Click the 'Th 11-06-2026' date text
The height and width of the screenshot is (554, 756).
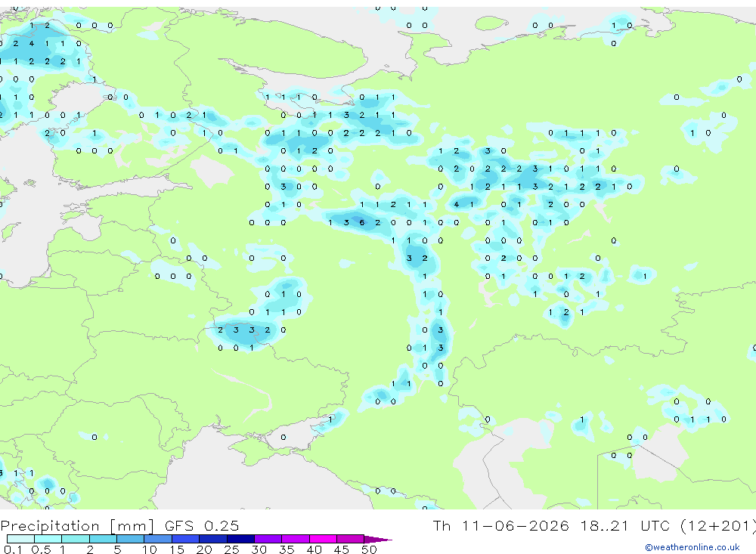coord(500,525)
